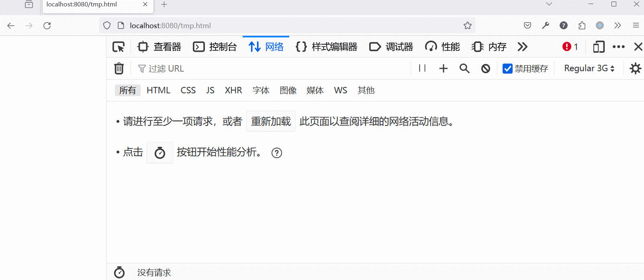
Task: Activate the element picker tool
Action: tap(119, 47)
